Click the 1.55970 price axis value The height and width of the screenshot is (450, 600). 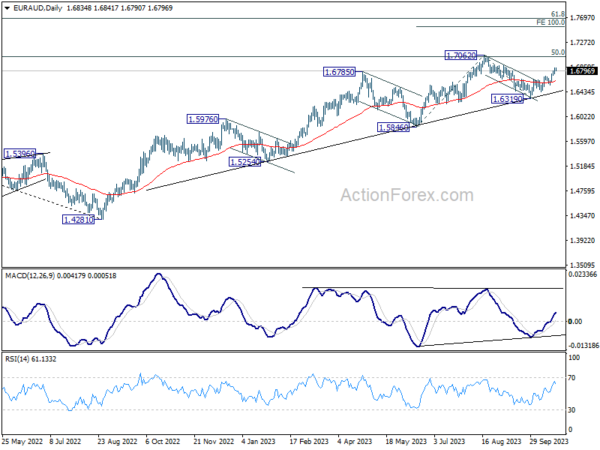tap(582, 142)
